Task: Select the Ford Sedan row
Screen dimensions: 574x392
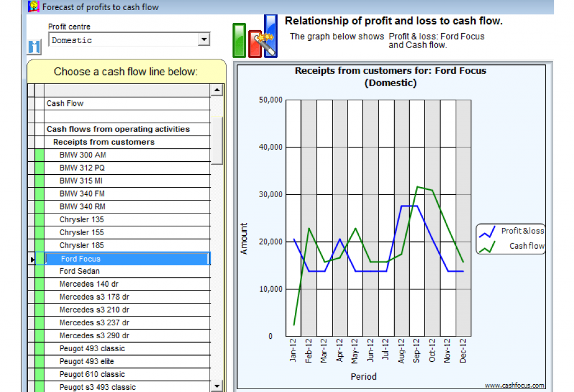Action: [x=127, y=272]
